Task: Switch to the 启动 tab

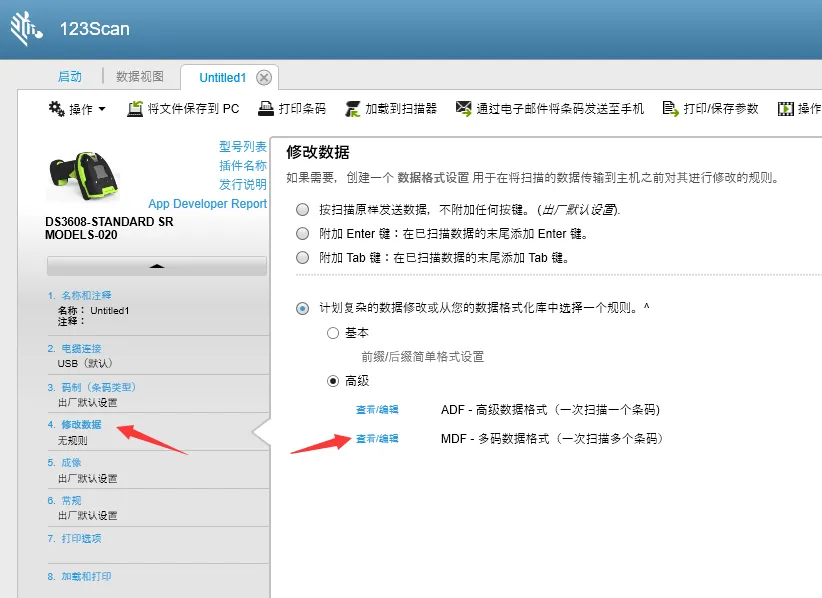Action: pos(70,77)
